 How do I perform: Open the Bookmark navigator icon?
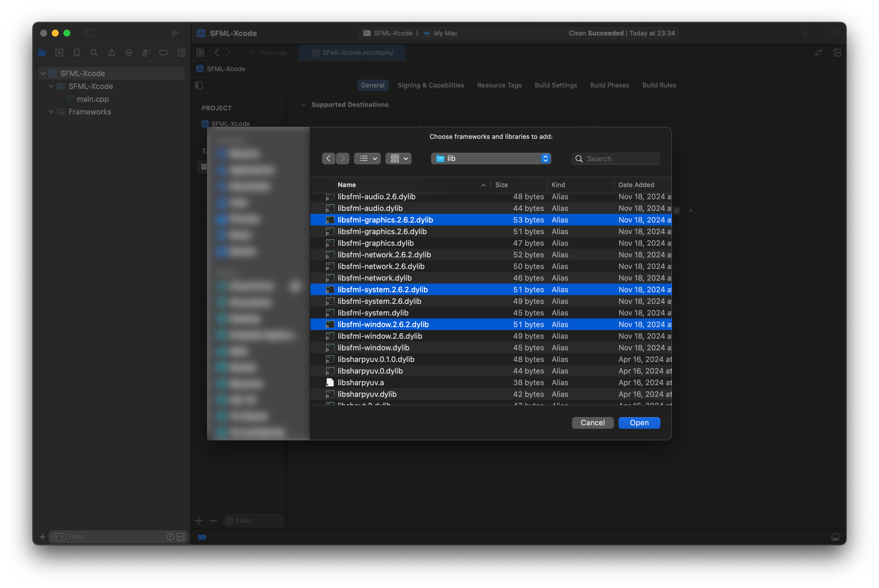[76, 53]
